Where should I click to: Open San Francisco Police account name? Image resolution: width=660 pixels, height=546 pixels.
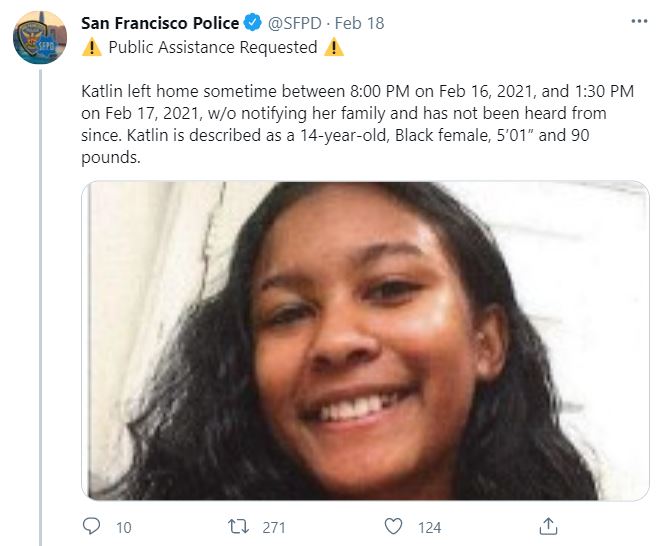pos(160,23)
